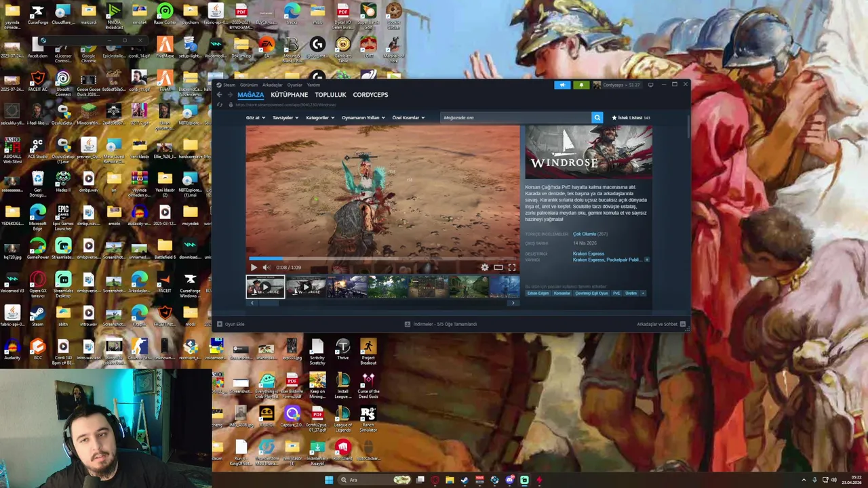Click the Erken Erişim tag

click(538, 293)
